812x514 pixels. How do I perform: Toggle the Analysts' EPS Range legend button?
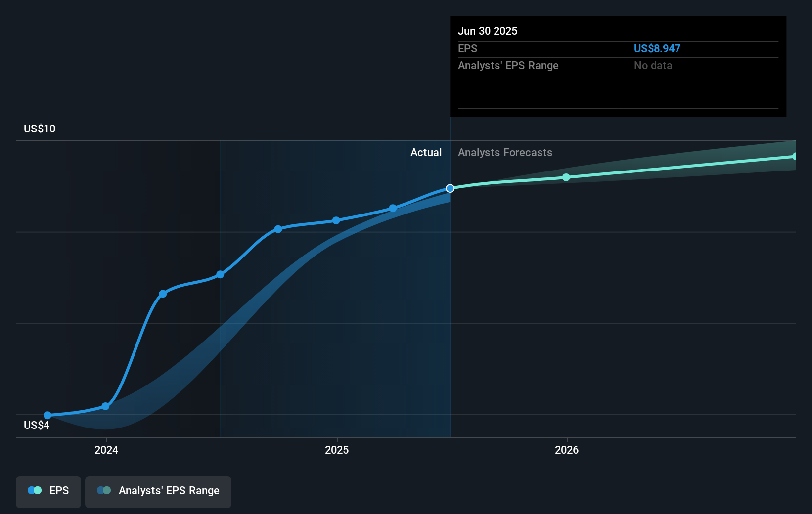coord(158,492)
